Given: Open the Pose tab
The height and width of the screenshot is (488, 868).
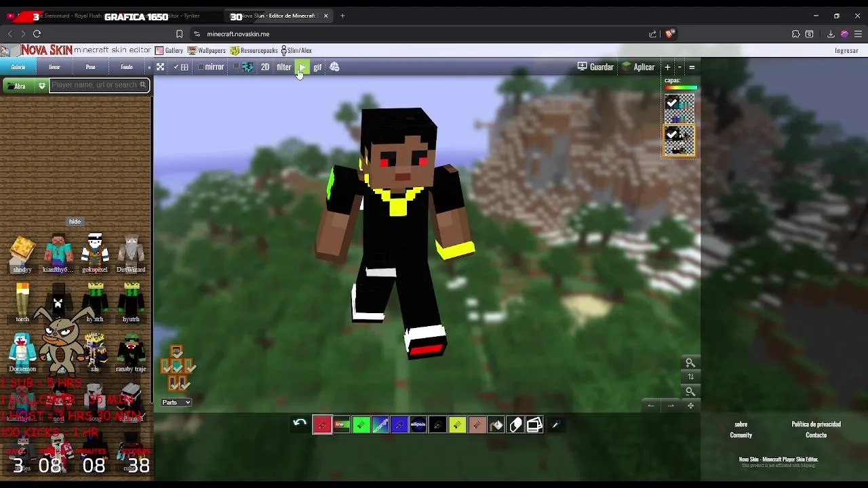Looking at the screenshot, I should [x=90, y=67].
